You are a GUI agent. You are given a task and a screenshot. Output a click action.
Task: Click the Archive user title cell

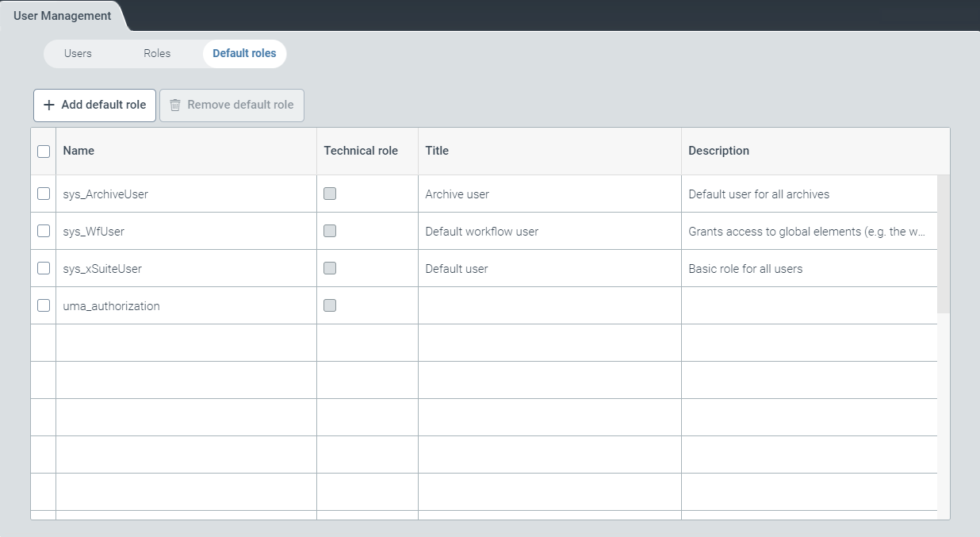click(x=457, y=194)
